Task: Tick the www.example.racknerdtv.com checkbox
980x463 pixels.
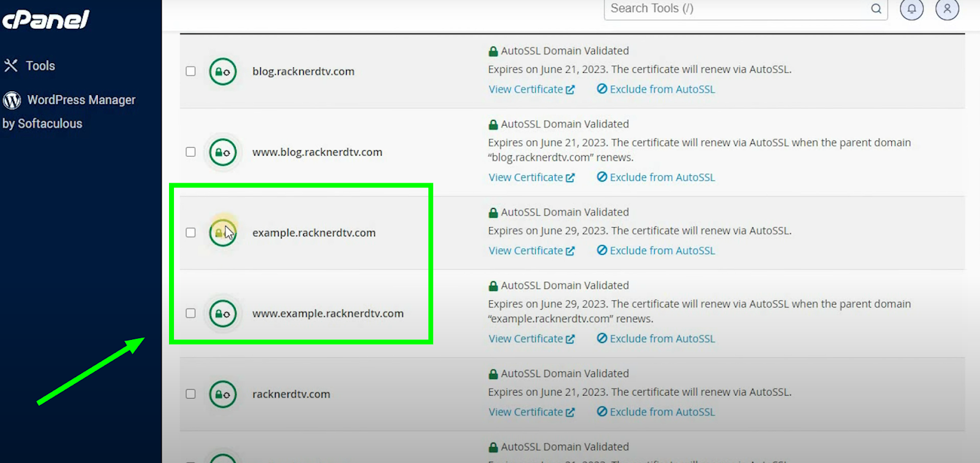Action: (190, 314)
